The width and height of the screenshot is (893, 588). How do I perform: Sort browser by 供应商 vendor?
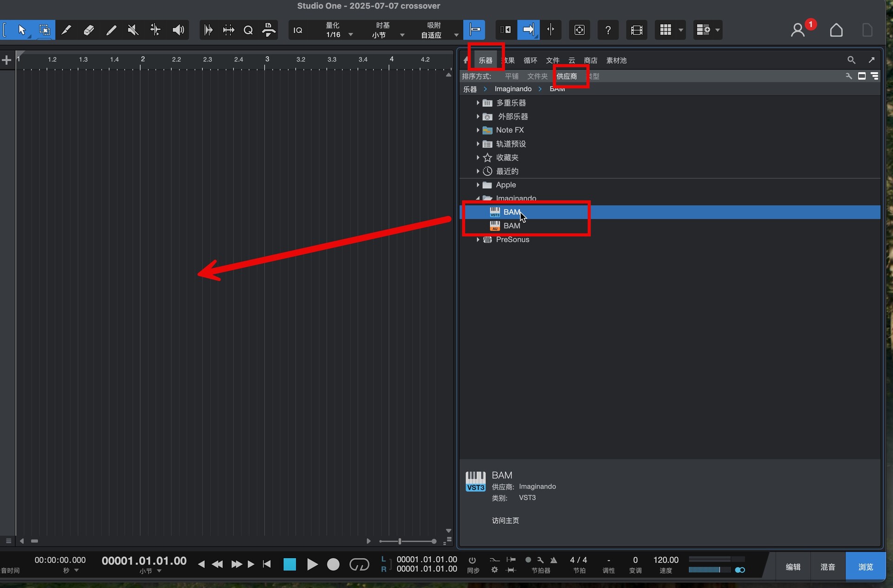[x=566, y=76]
